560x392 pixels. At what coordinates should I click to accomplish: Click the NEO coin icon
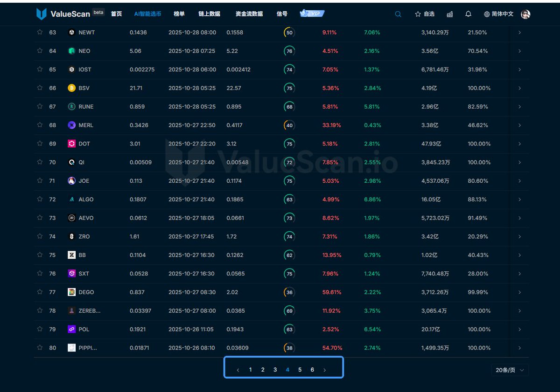click(x=71, y=51)
